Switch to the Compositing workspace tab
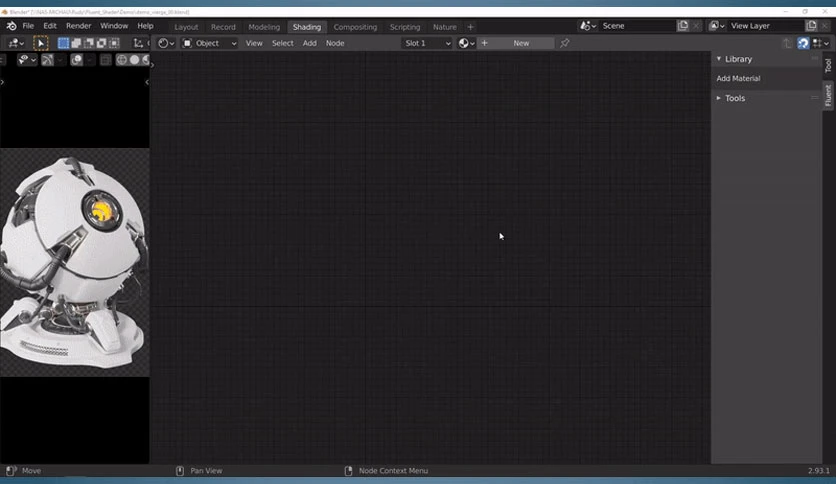 [355, 27]
